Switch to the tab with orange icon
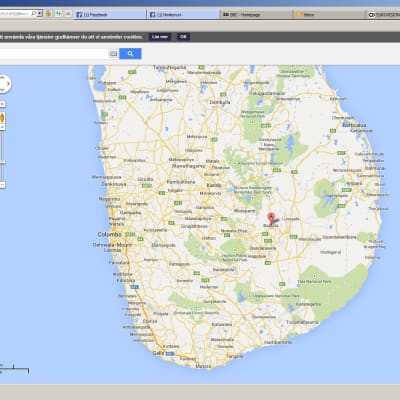The height and width of the screenshot is (400, 400). click(329, 15)
